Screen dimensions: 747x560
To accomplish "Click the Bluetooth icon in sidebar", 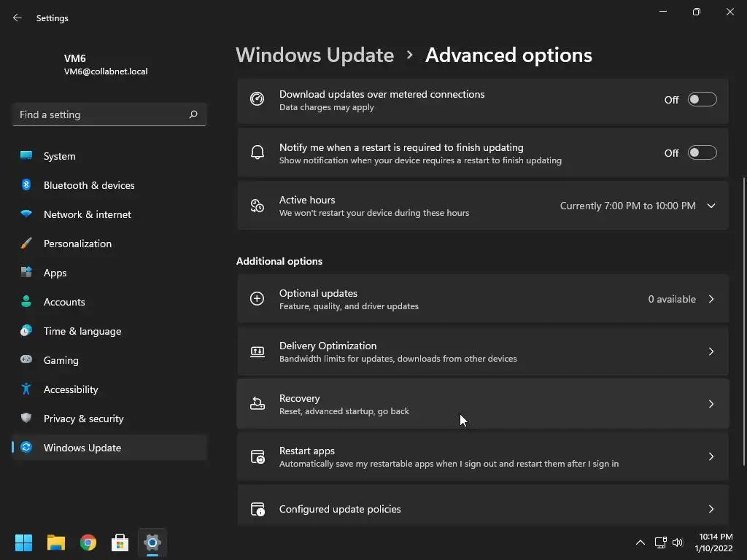I will pos(26,184).
